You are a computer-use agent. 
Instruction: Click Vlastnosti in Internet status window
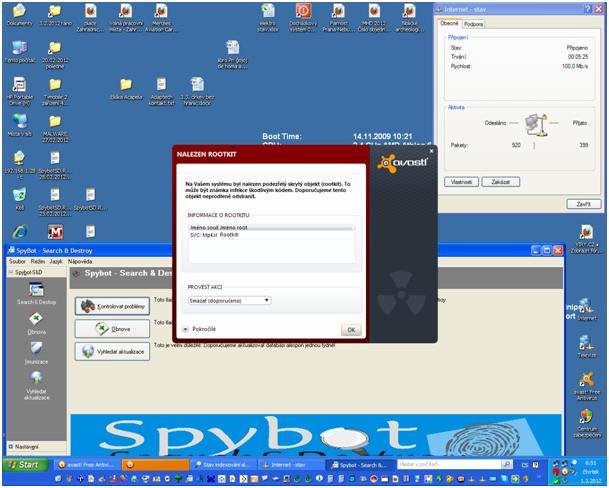[461, 182]
